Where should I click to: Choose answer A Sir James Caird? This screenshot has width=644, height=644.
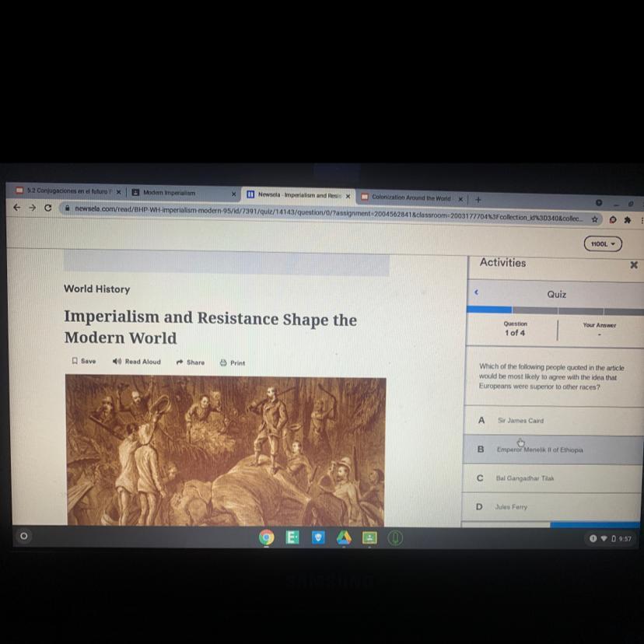click(553, 421)
